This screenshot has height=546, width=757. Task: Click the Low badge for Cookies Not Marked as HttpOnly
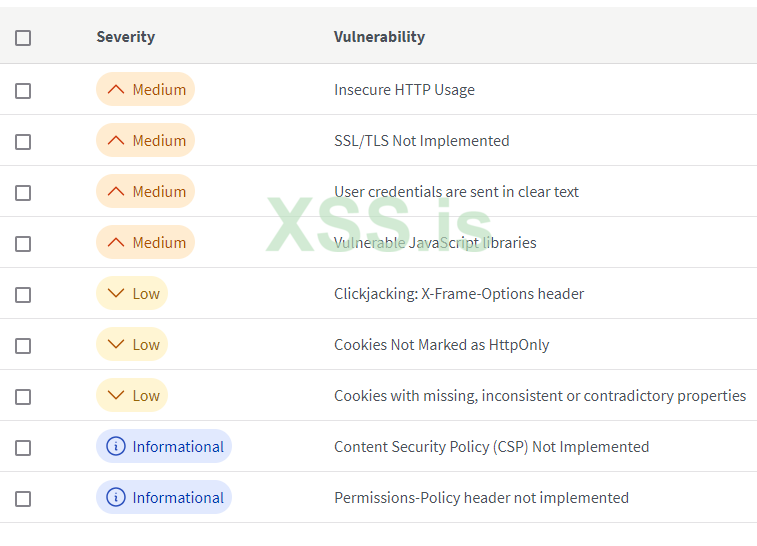click(132, 345)
